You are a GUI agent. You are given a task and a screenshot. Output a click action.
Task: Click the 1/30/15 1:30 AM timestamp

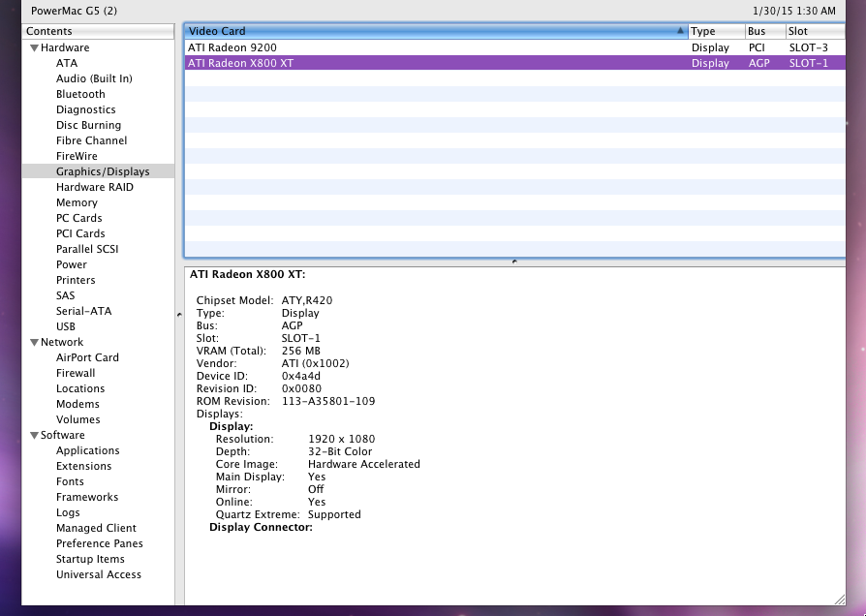pyautogui.click(x=794, y=11)
